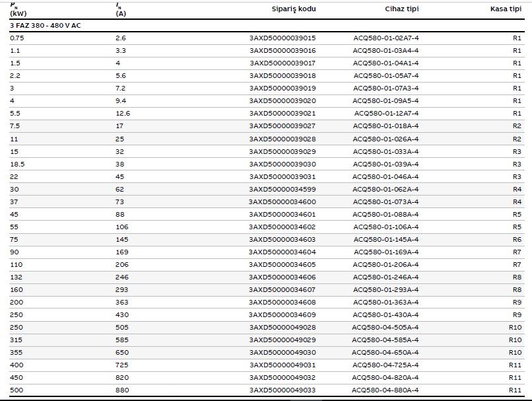Select order code 3AXD50000039027
This screenshot has height=401, width=532.
pos(283,126)
